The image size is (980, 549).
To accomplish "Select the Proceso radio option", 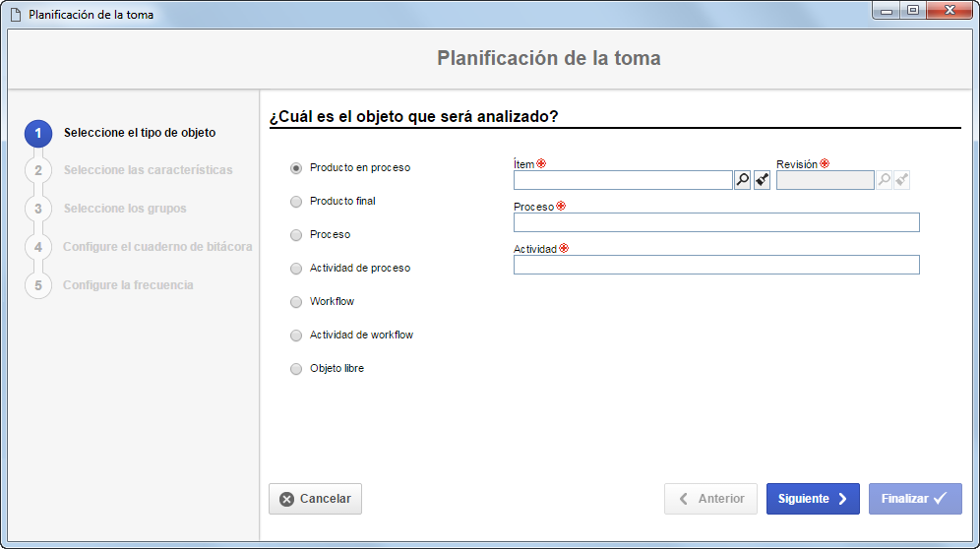I will 295,235.
